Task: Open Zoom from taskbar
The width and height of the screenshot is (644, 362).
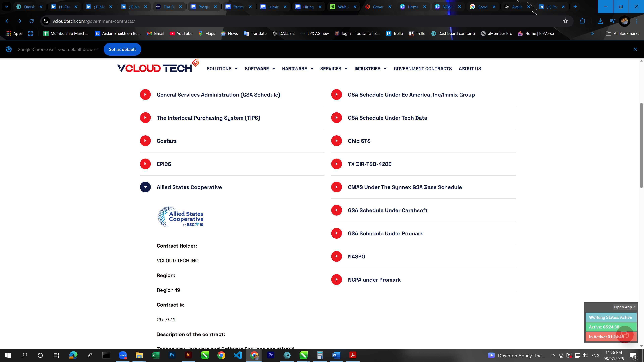Action: 122,355
